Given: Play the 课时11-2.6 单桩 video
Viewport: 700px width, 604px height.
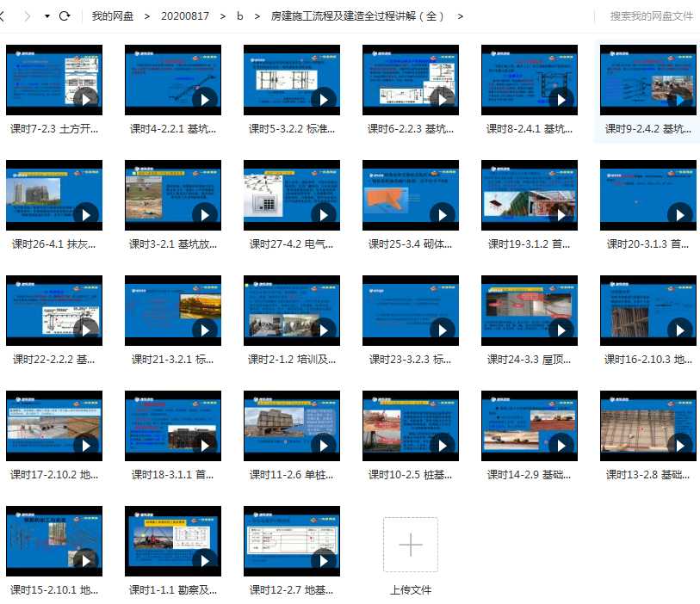Looking at the screenshot, I should (323, 445).
